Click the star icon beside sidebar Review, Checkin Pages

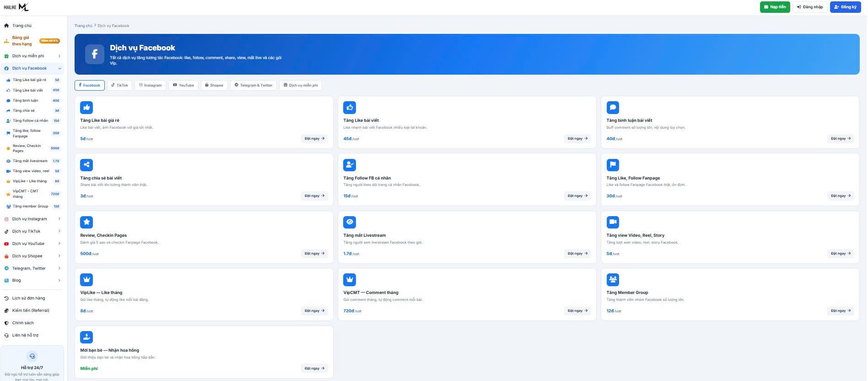point(8,148)
